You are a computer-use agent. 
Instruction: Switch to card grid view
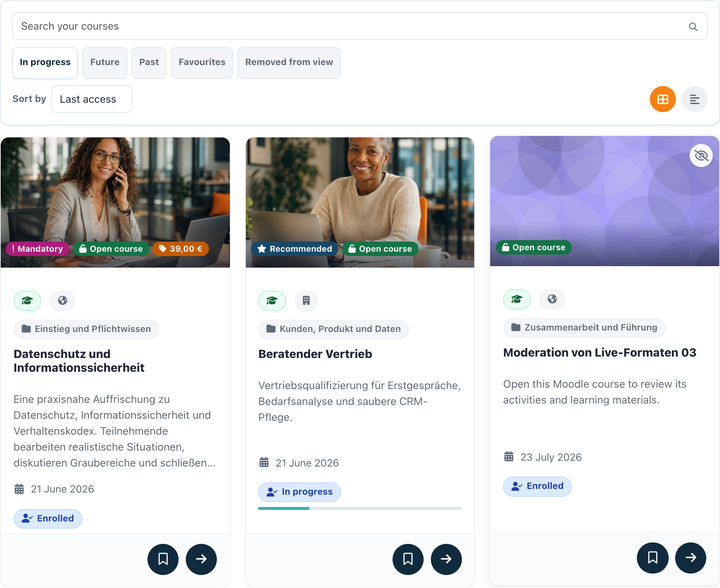pos(663,99)
